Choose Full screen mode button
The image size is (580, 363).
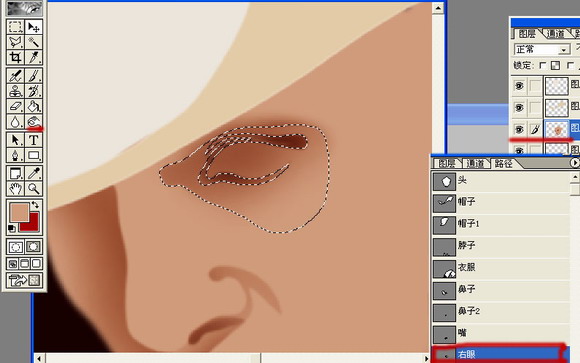click(x=36, y=264)
